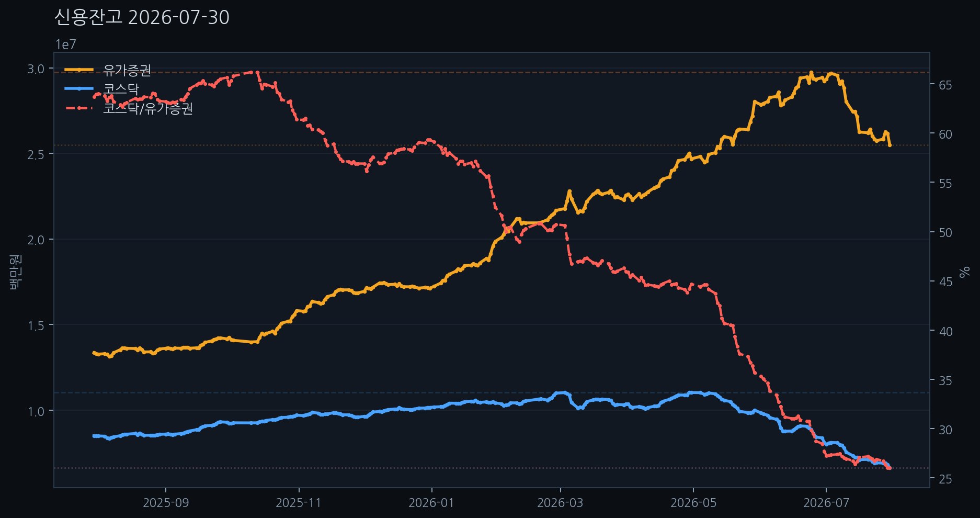Click the % right axis label
This screenshot has width=980, height=518.
pos(965,271)
